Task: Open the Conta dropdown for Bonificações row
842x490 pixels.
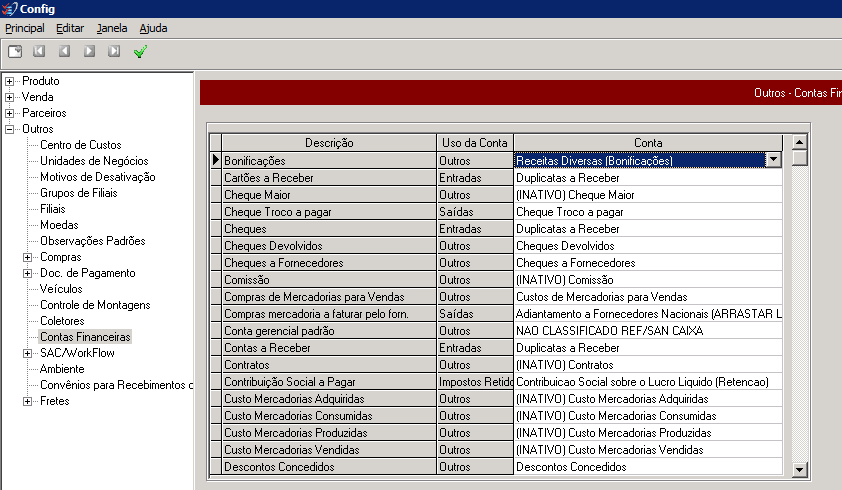Action: (773, 160)
